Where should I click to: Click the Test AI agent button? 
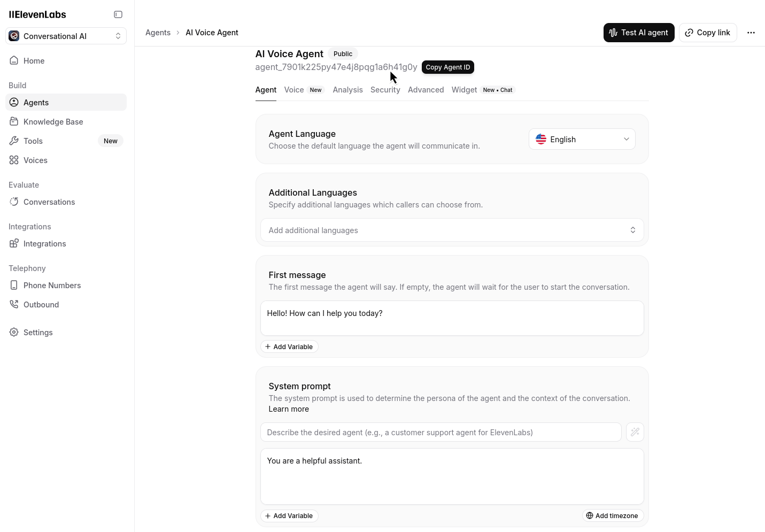(x=639, y=33)
